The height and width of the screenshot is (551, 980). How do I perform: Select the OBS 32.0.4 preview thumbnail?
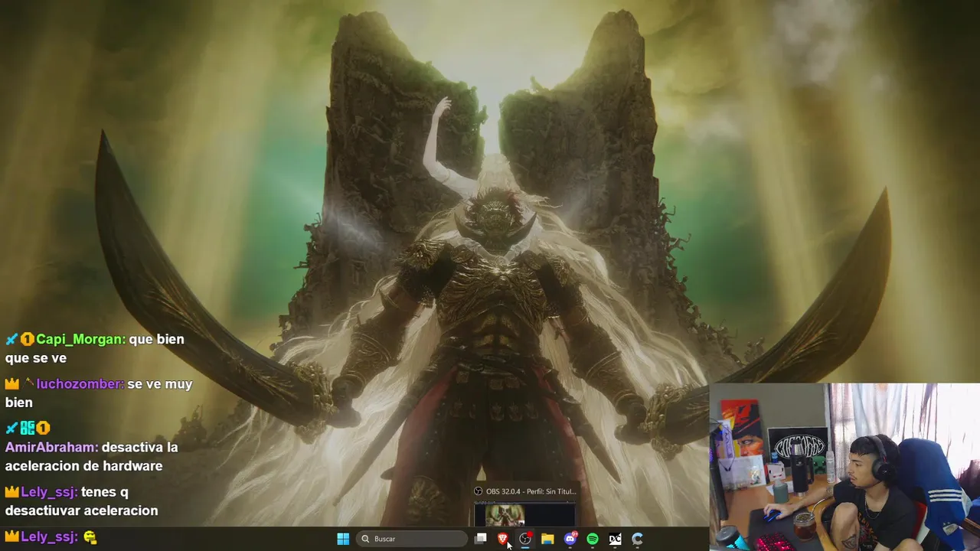point(524,514)
